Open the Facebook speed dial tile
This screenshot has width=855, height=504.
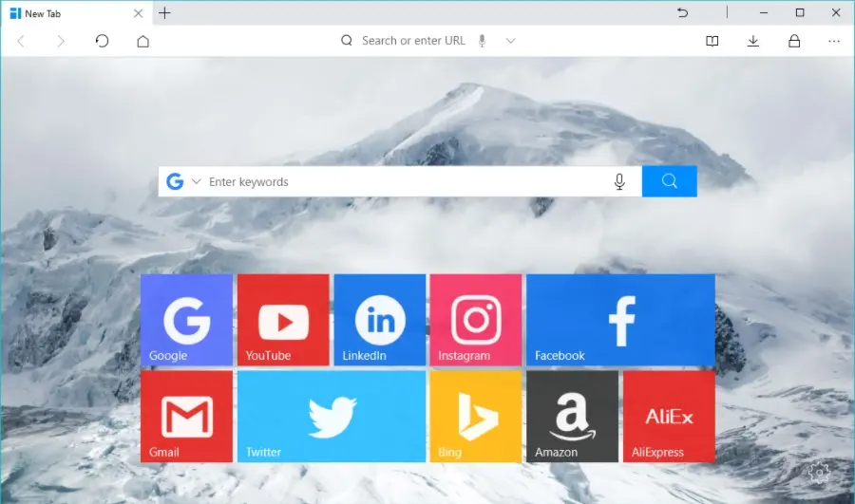point(620,320)
